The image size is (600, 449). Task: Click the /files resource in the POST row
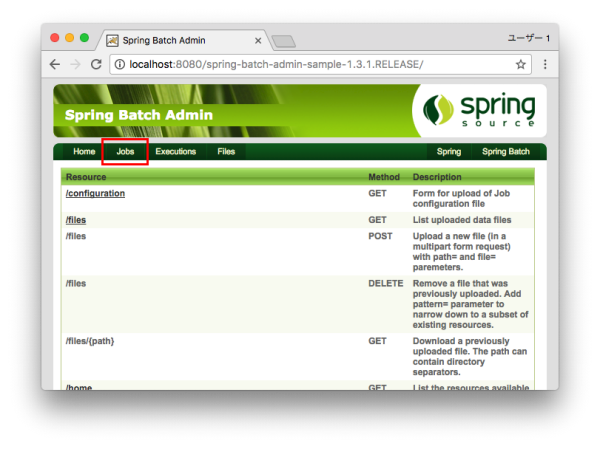[76, 236]
